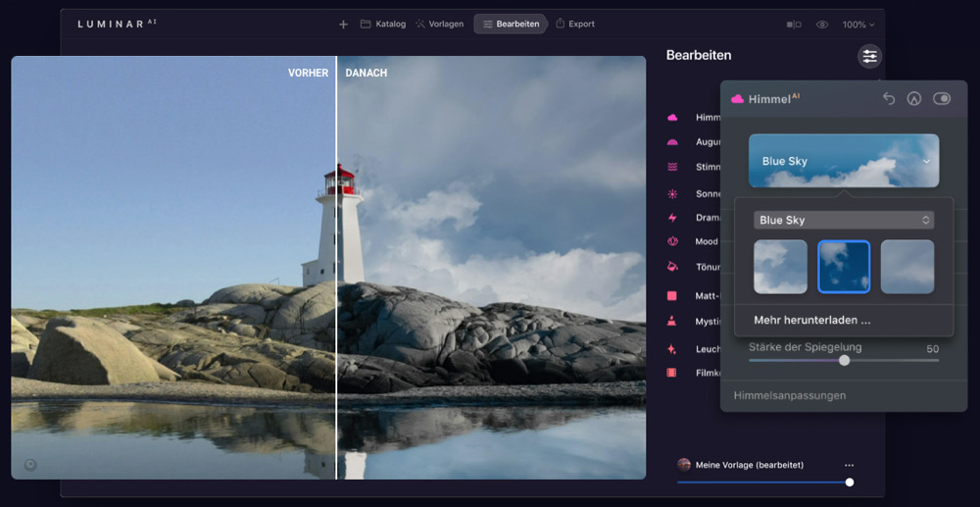This screenshot has width=980, height=507.
Task: Click the VORHER label
Action: coord(308,74)
